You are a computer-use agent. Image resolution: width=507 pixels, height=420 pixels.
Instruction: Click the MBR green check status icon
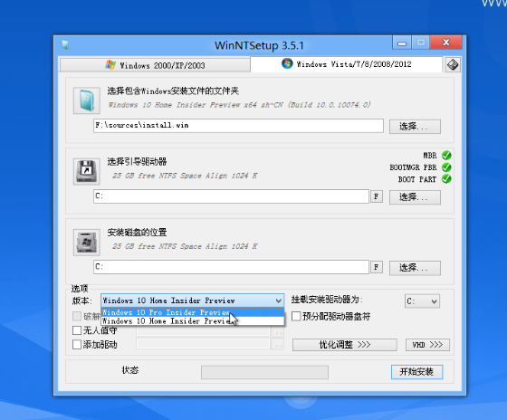click(x=446, y=156)
